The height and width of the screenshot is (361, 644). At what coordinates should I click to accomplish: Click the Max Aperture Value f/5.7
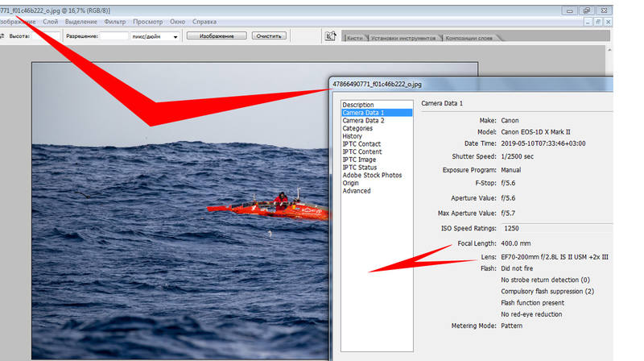pos(508,214)
